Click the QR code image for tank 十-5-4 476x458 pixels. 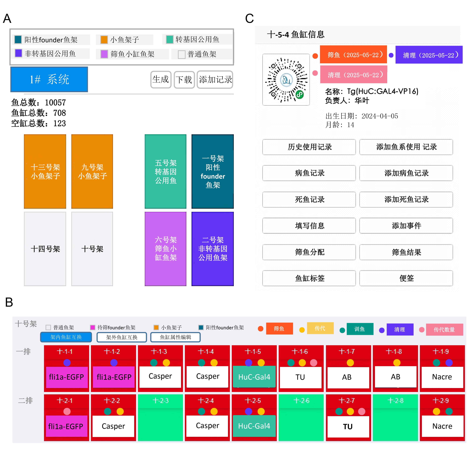pyautogui.click(x=286, y=80)
